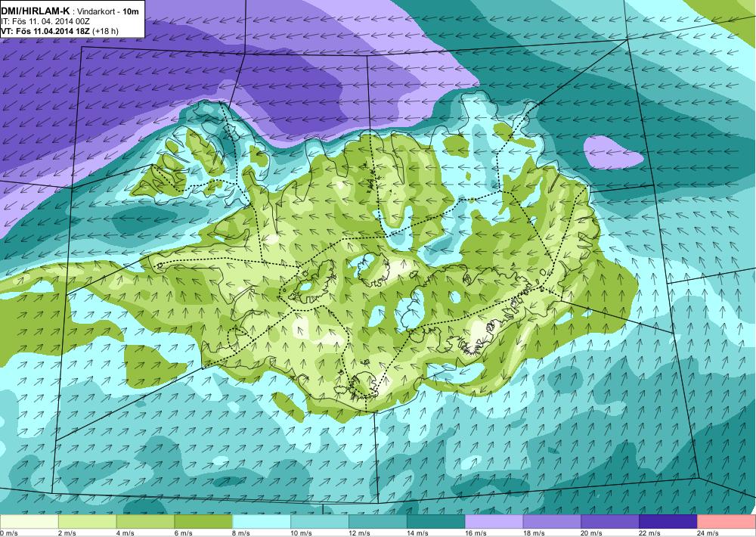Pick the legend swatch between 20 m/s and 22 m/s
The width and height of the screenshot is (756, 537).
(x=610, y=522)
